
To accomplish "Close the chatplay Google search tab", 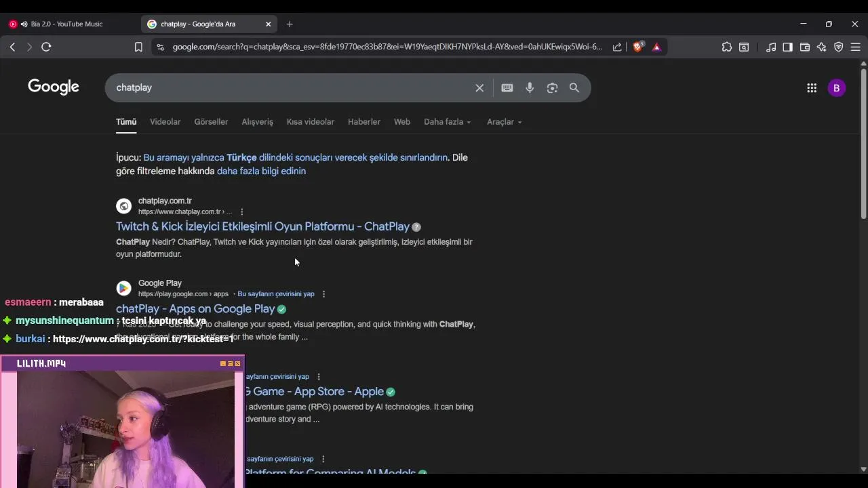I will 268,24.
